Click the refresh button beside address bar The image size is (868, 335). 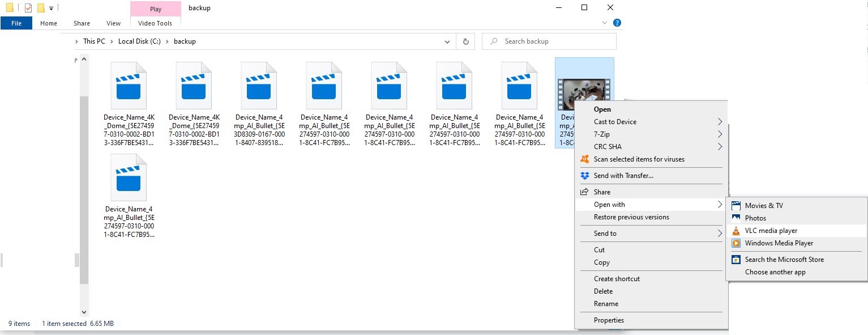(x=465, y=41)
